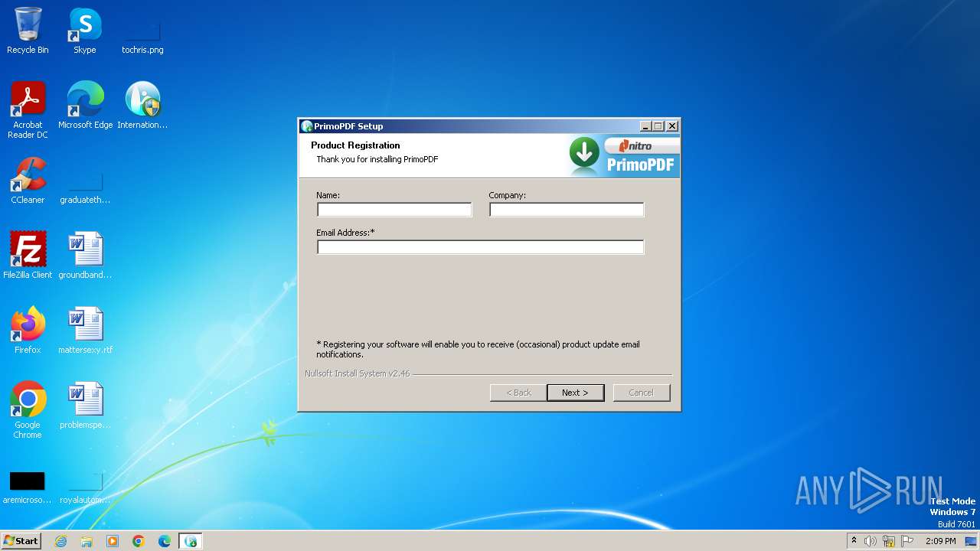
Task: Select Acrobat Reader DC desktop icon
Action: [28, 109]
